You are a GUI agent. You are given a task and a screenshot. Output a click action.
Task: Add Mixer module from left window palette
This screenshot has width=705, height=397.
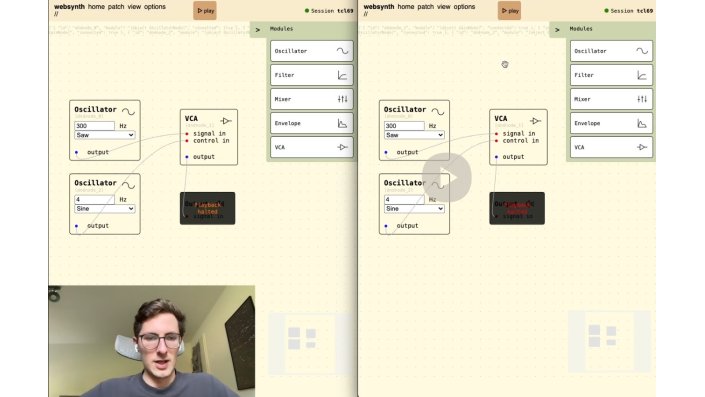tap(312, 99)
